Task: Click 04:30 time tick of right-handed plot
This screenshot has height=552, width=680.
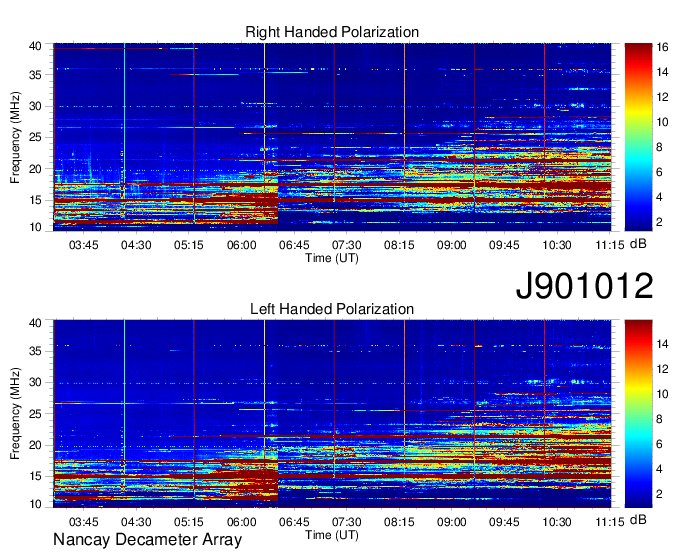Action: click(136, 245)
